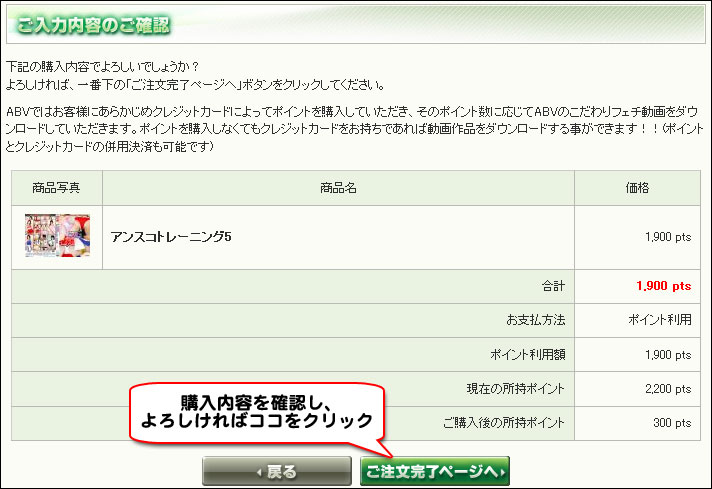The width and height of the screenshot is (712, 489).
Task: Click the ご購入後の所持ポイント label
Action: (504, 423)
